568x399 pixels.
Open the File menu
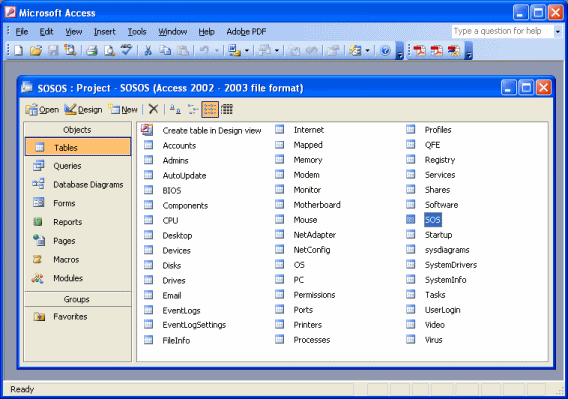click(22, 32)
